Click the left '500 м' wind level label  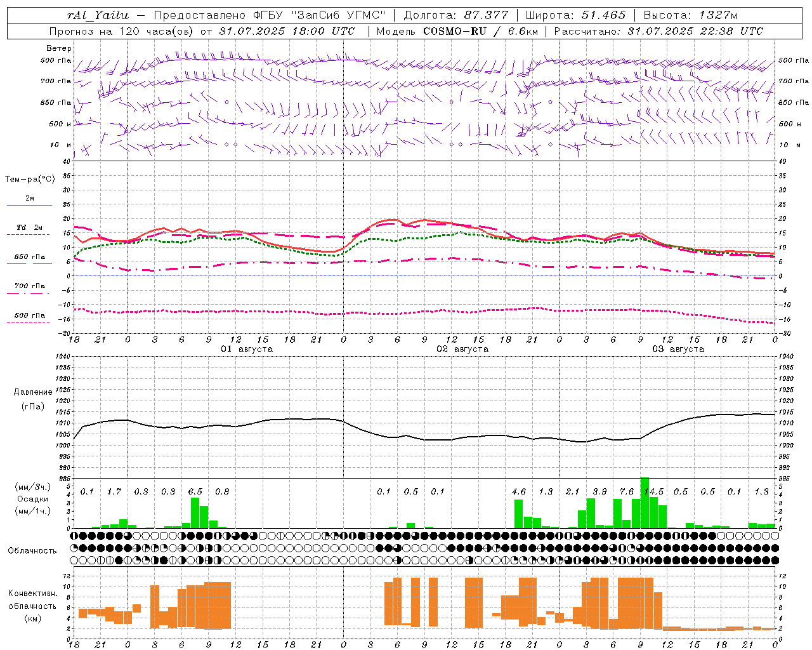pos(60,124)
